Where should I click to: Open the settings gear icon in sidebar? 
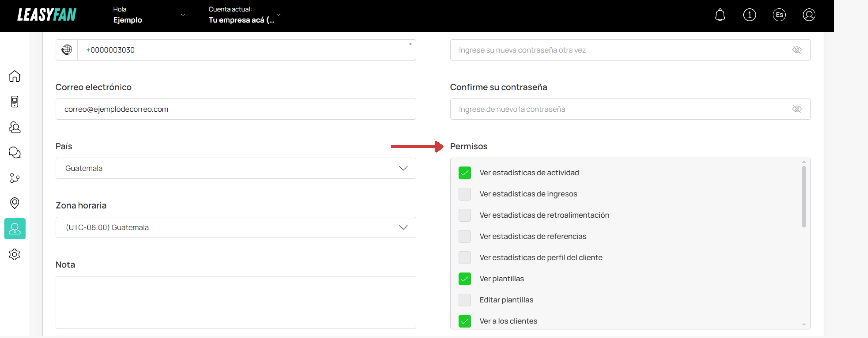(15, 254)
